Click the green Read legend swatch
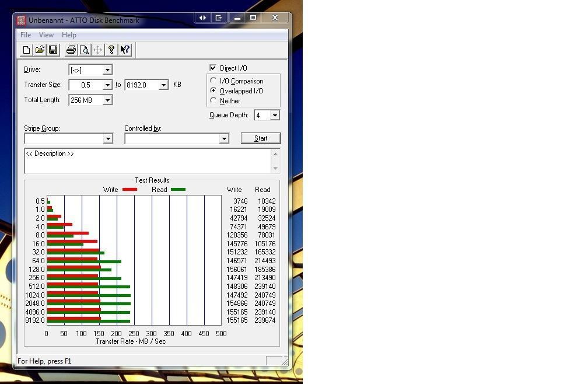 [x=178, y=190]
